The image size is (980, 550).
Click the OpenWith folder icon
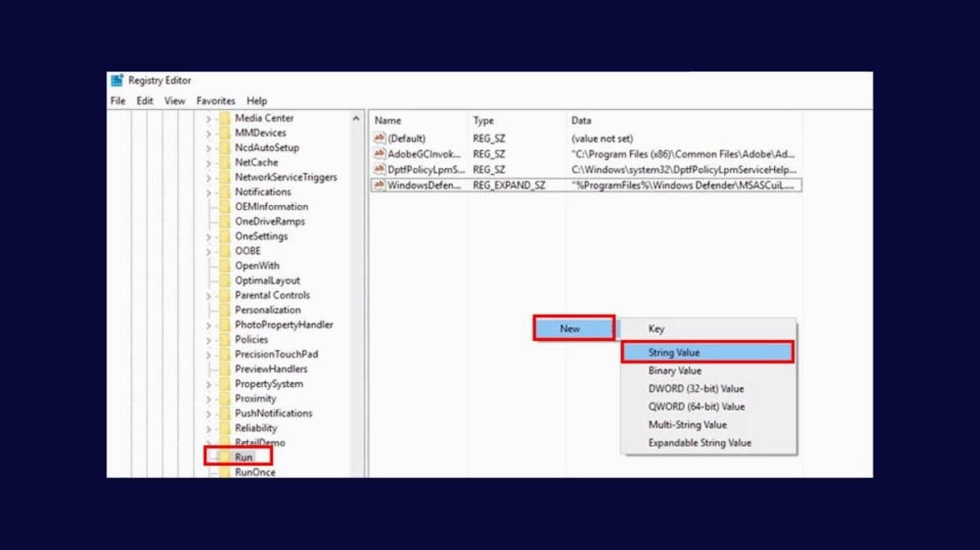tap(225, 266)
